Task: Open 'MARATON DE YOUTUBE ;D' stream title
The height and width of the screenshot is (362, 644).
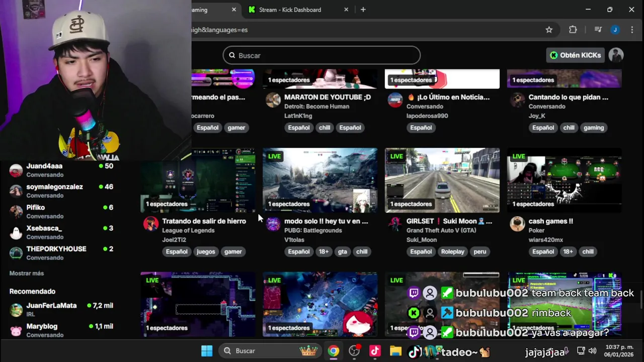Action: pyautogui.click(x=328, y=97)
